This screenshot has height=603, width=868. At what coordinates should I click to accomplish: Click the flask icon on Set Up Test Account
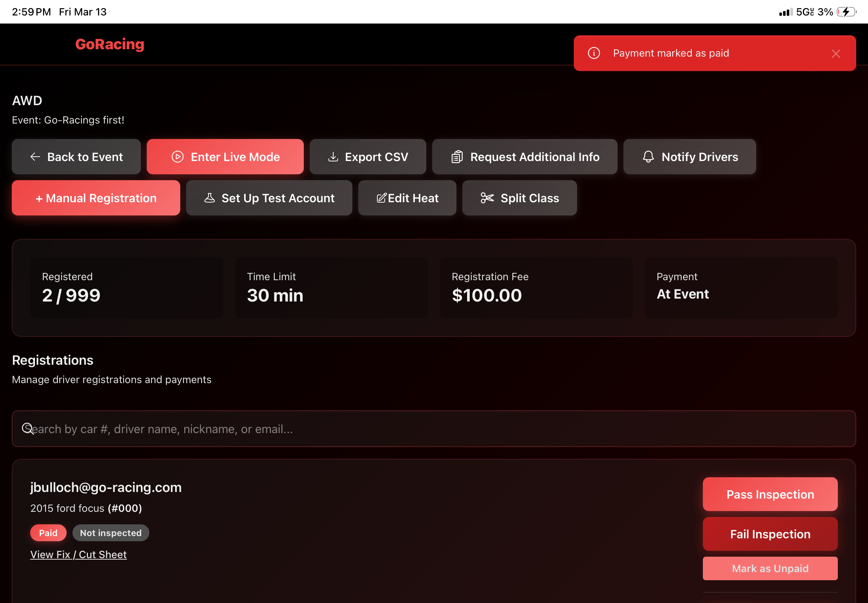209,197
